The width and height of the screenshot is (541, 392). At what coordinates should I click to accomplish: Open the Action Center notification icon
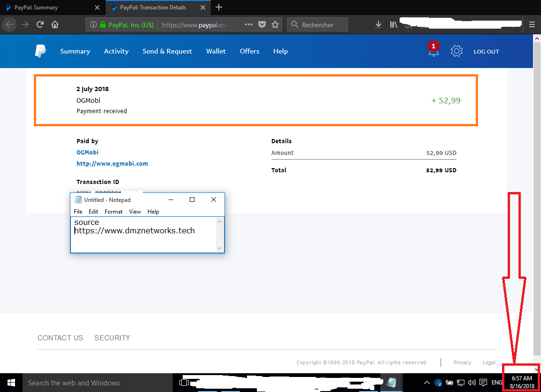pyautogui.click(x=483, y=383)
